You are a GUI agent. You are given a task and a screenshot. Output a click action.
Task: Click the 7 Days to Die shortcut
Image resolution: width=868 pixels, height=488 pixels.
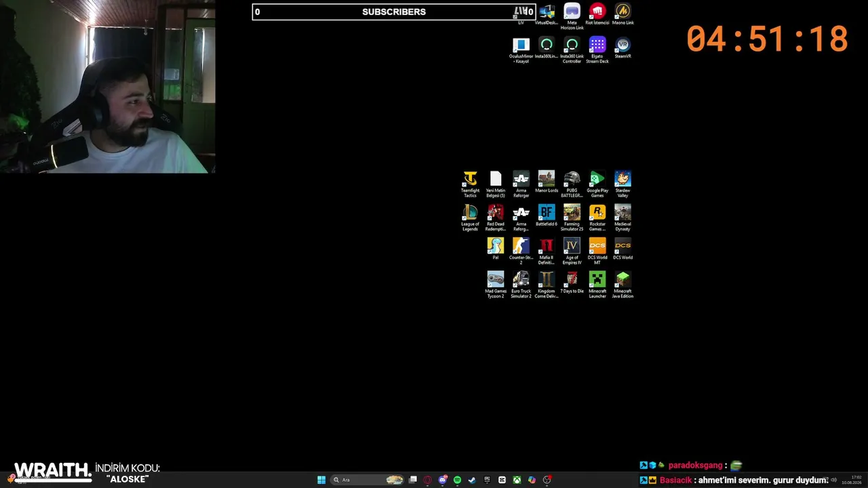point(572,282)
